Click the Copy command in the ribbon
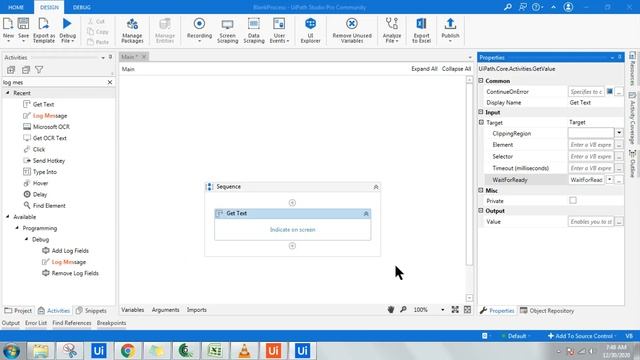Viewport: 640px width, 360px height. click(x=98, y=31)
